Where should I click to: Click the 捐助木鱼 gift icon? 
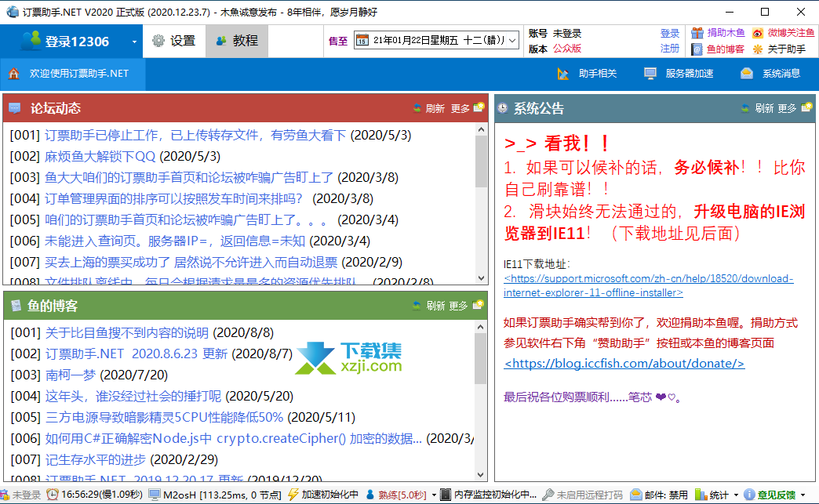tap(697, 33)
